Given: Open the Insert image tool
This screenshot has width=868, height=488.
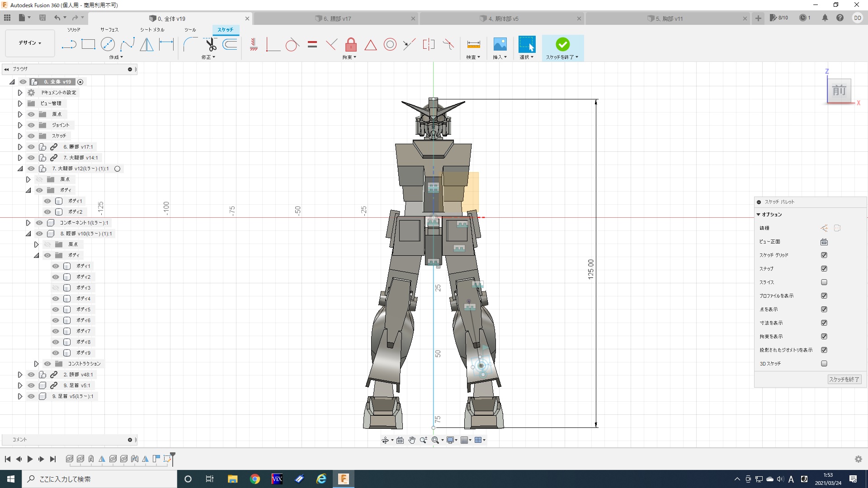Looking at the screenshot, I should (500, 44).
